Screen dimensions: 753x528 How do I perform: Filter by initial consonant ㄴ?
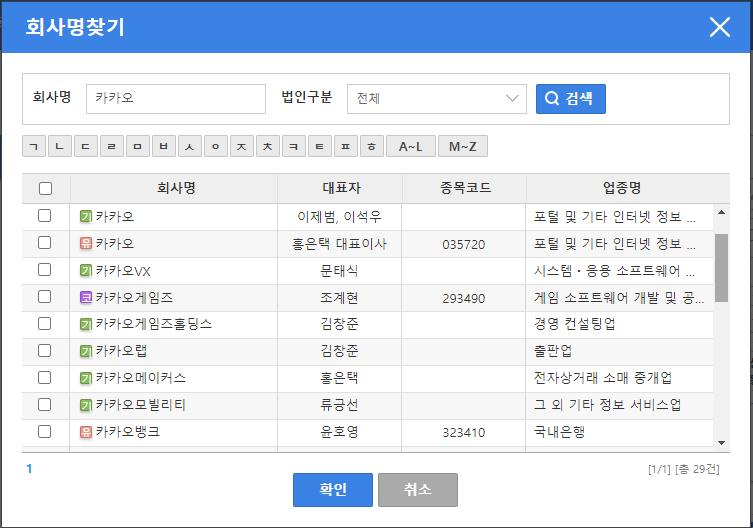point(60,146)
